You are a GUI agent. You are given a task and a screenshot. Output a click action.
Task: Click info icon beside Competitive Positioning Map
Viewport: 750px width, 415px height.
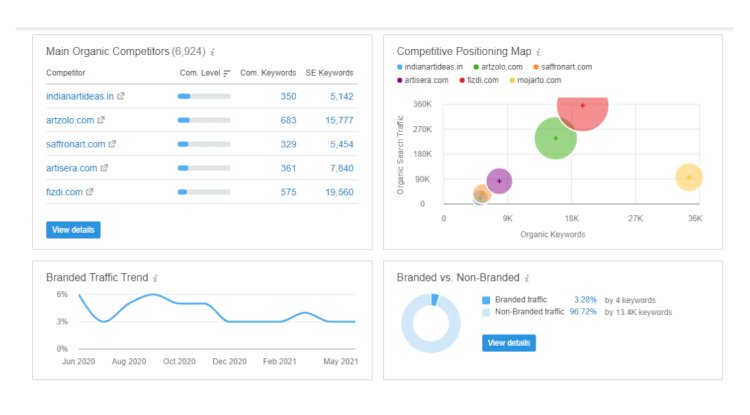click(x=538, y=52)
